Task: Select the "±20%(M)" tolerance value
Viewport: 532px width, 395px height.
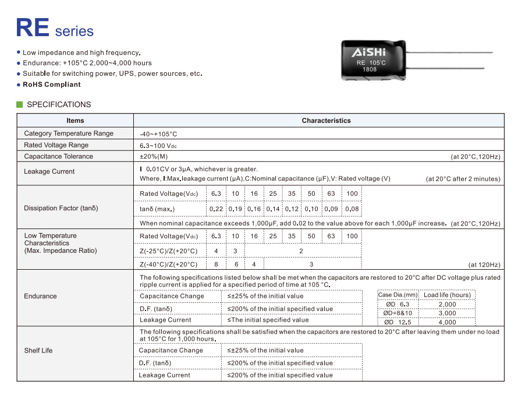Action: click(154, 156)
